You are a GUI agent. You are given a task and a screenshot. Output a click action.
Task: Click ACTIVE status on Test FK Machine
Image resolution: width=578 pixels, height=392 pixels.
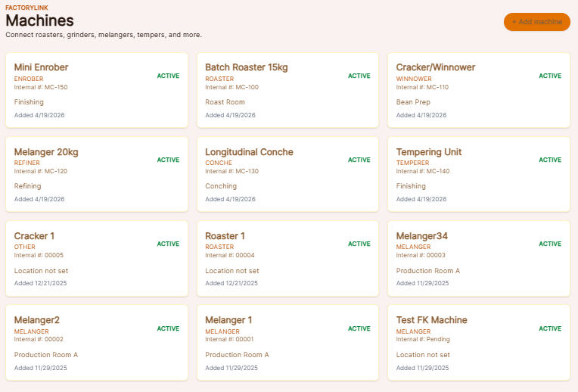tap(550, 328)
